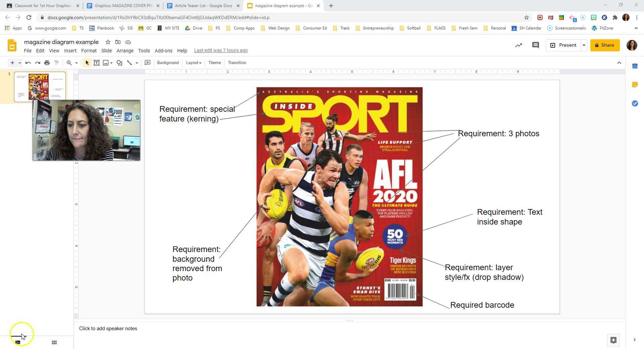Open the Arrange menu

click(125, 51)
